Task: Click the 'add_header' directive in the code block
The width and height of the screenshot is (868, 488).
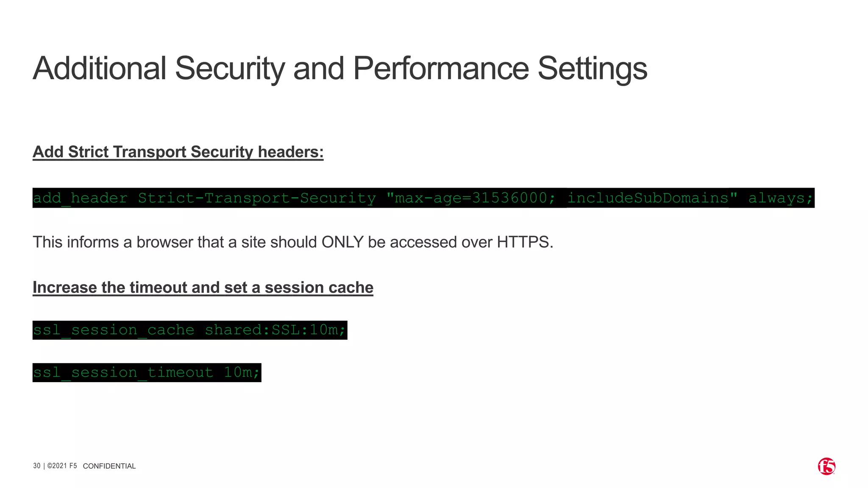Action: point(80,198)
